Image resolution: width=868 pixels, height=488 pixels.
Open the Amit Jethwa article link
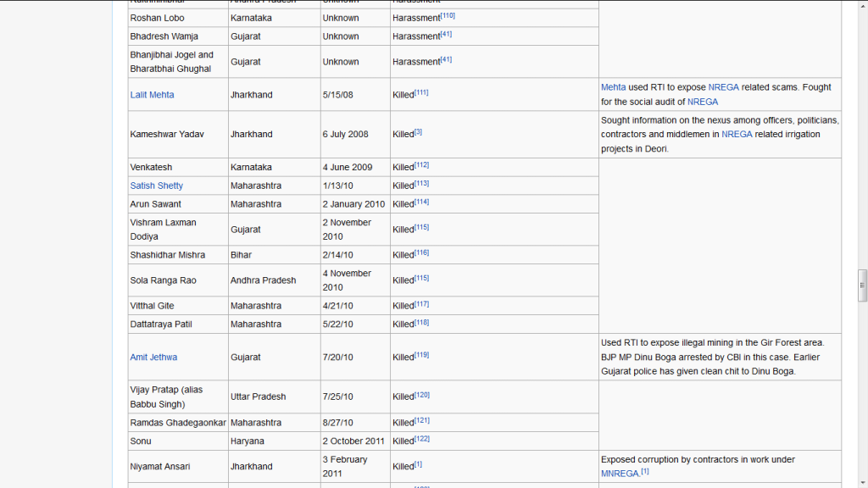click(153, 357)
